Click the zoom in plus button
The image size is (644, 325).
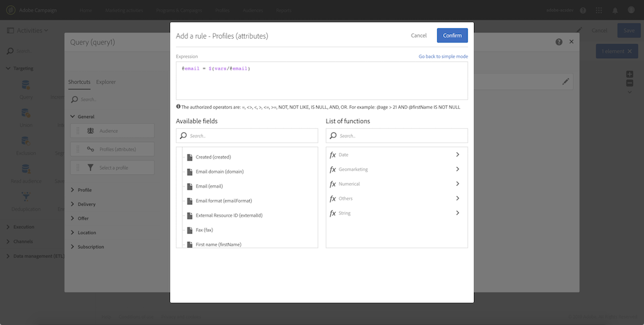tap(630, 74)
